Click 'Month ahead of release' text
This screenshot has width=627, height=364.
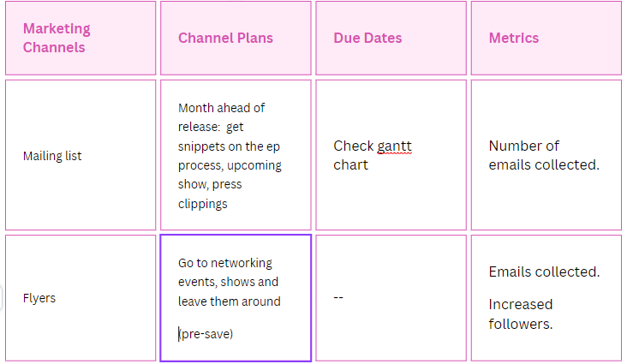[x=221, y=108]
